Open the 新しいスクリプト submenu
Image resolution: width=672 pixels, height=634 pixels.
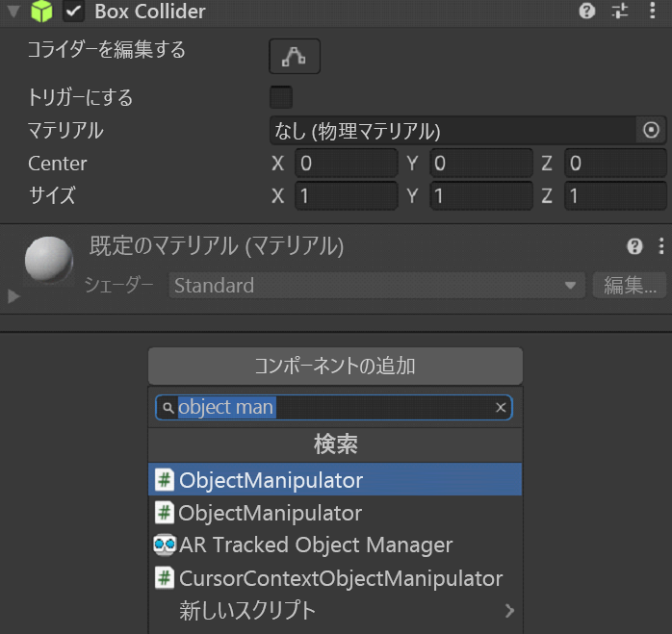(335, 611)
